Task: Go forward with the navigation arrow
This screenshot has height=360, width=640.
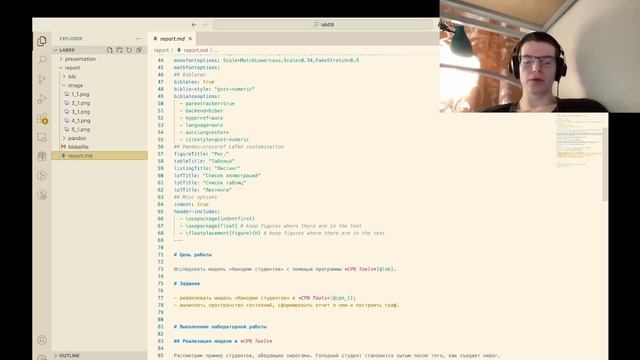Action: point(204,24)
